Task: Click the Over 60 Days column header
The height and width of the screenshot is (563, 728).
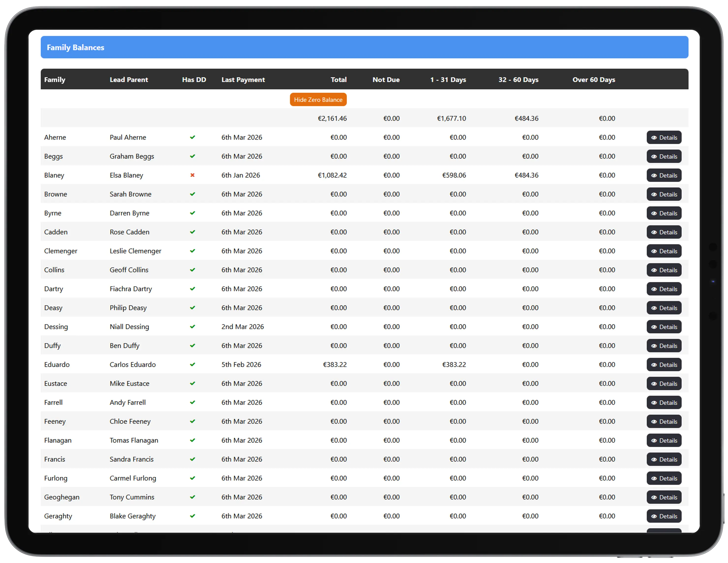Action: tap(593, 80)
